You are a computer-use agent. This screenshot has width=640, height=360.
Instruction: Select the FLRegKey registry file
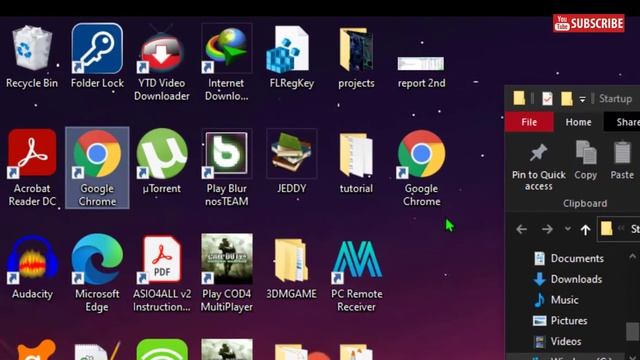pos(291,57)
